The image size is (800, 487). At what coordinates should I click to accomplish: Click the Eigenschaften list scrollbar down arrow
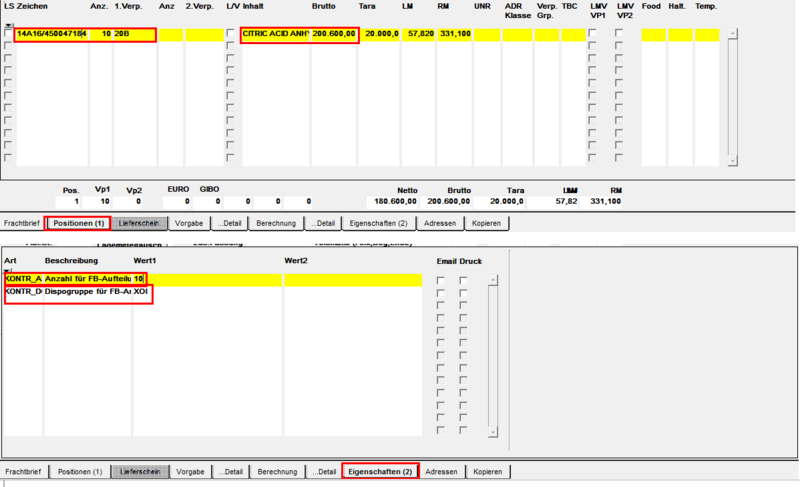pos(492,432)
